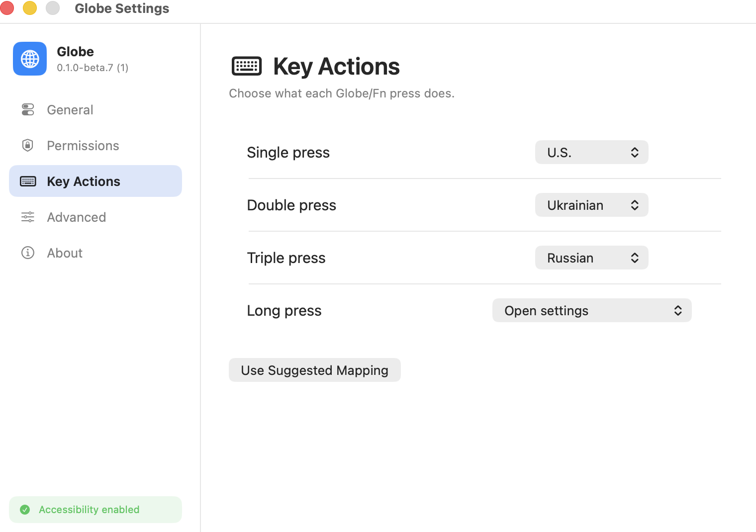Click the keyboard icon beside Key Actions sidebar item

(28, 181)
